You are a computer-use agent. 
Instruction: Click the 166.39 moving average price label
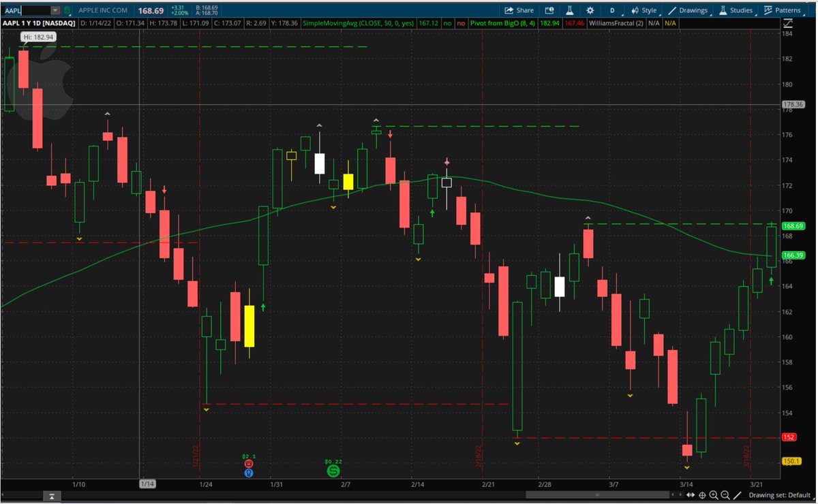click(x=794, y=255)
